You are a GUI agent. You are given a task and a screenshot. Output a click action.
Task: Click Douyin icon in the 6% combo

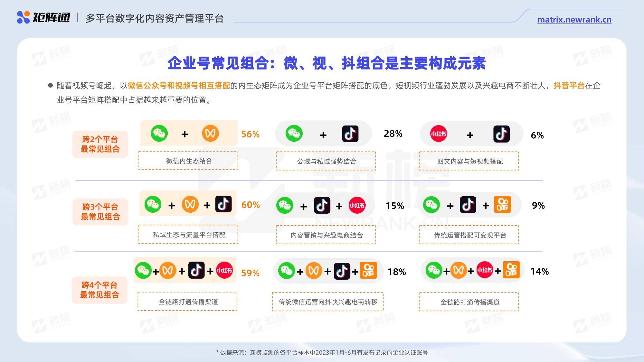[x=501, y=134]
